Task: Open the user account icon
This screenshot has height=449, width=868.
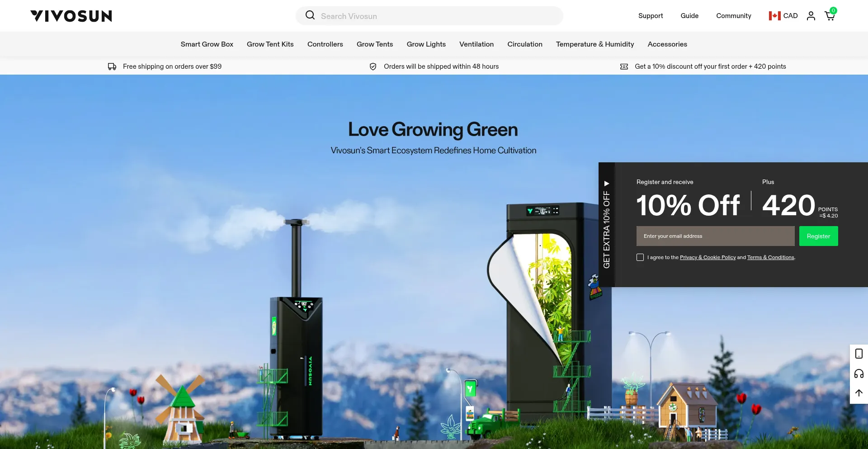Action: click(x=811, y=16)
